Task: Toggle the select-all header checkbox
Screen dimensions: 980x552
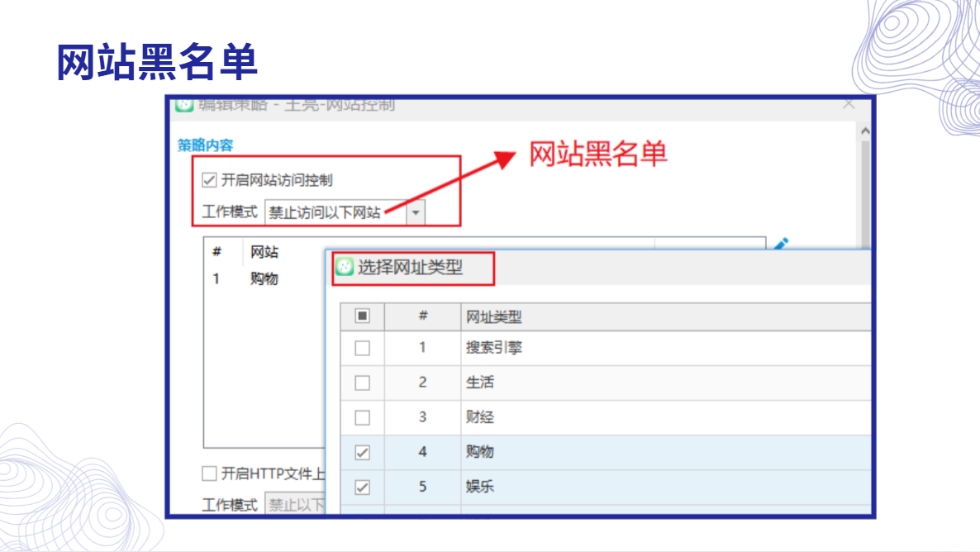Action: point(362,316)
